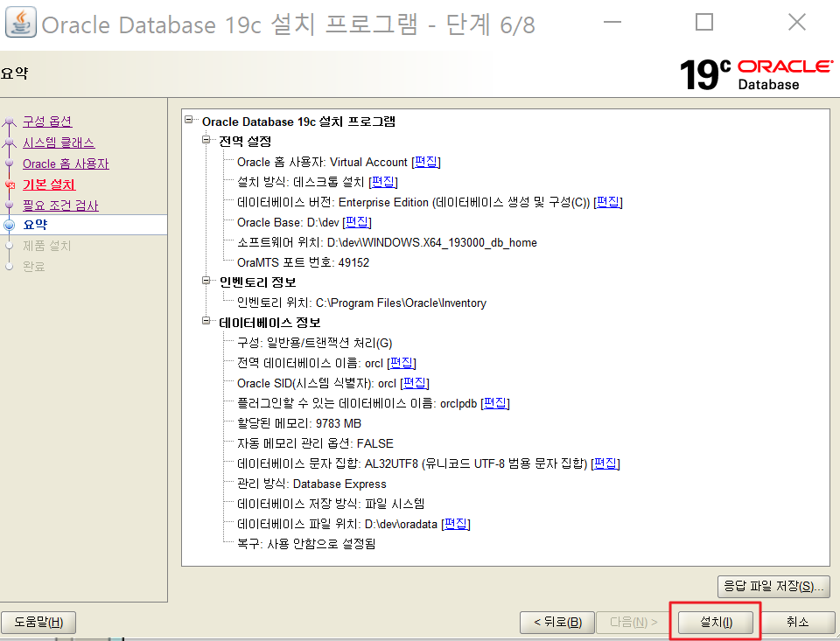Select the 데이터베이스 저장 방식: 파일 시스템 row
This screenshot has height=641, width=840.
331,504
